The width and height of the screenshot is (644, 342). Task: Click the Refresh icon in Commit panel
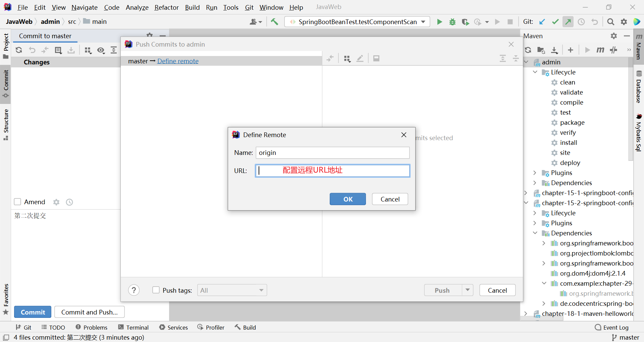pyautogui.click(x=19, y=50)
